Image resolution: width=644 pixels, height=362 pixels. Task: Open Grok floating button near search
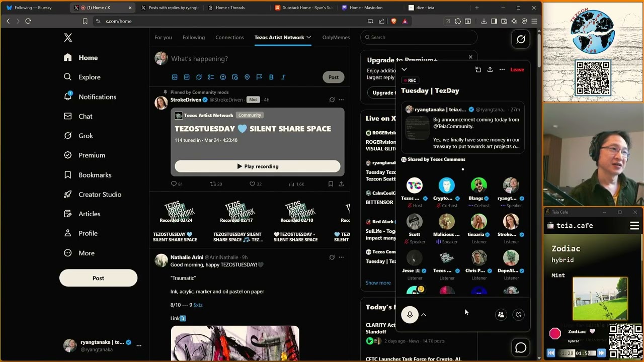(521, 39)
